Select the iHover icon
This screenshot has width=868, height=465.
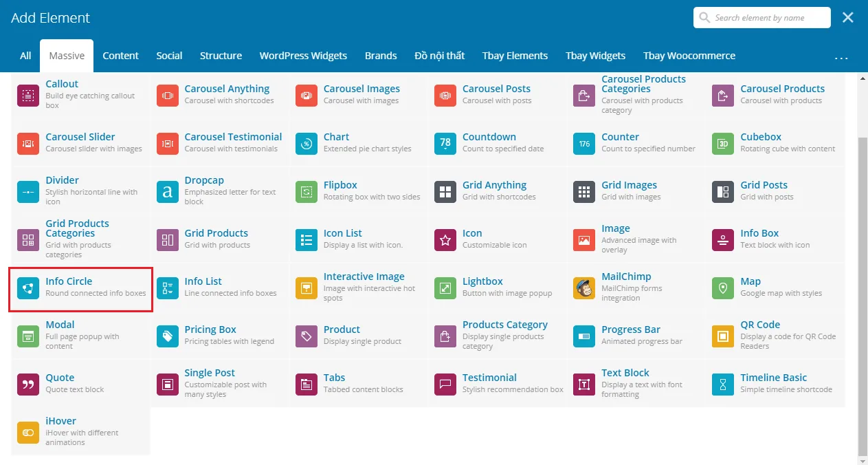pyautogui.click(x=28, y=433)
